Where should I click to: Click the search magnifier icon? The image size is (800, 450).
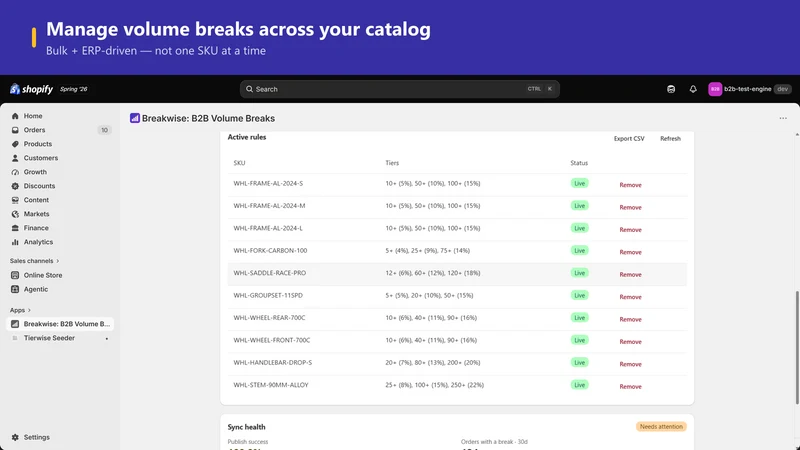pyautogui.click(x=249, y=89)
